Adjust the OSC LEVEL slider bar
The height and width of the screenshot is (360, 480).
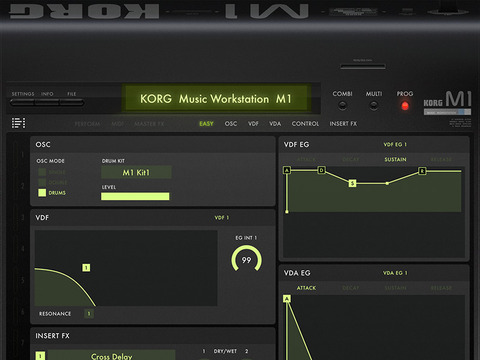pyautogui.click(x=135, y=196)
